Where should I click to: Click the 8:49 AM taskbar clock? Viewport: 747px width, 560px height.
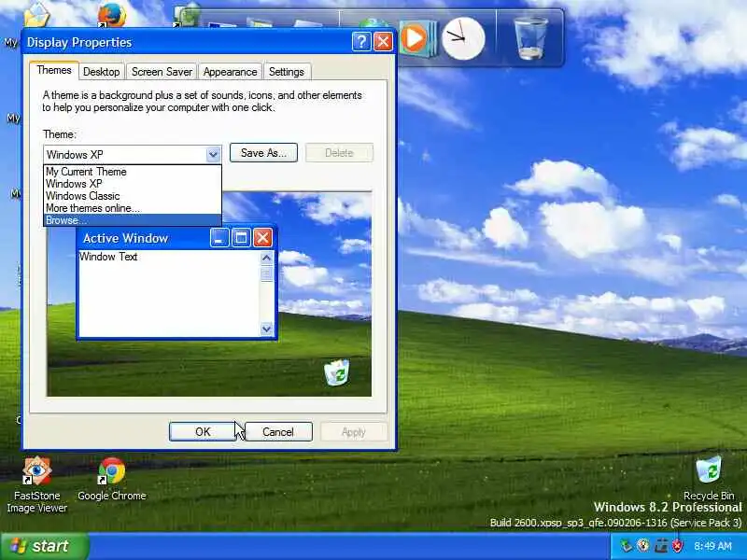[x=712, y=546]
